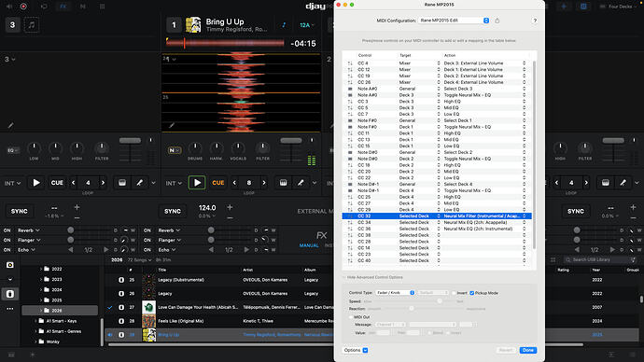Select the Wonky playlist in the library
This screenshot has height=362, width=644.
pos(53,341)
